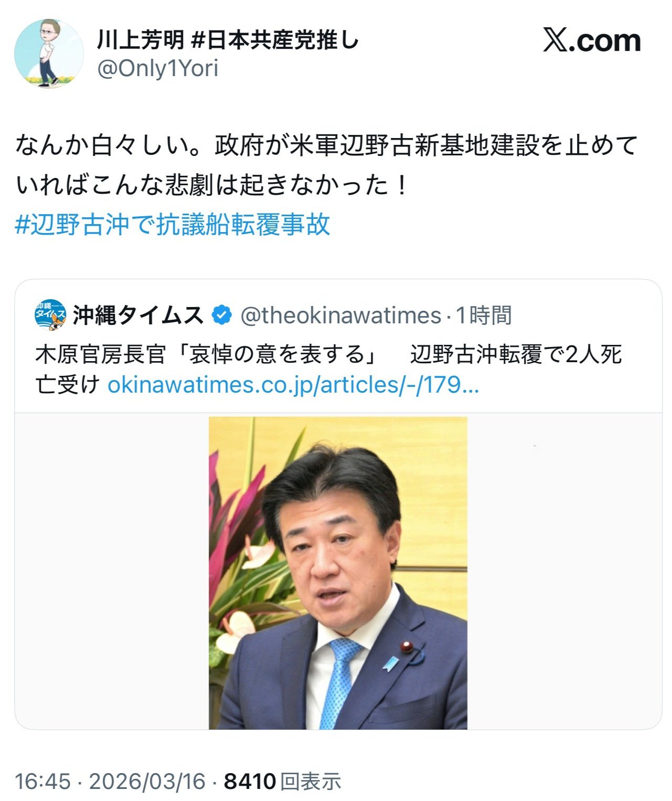The image size is (672, 801).
Task: View the photo of the man in suit
Action: (338, 573)
